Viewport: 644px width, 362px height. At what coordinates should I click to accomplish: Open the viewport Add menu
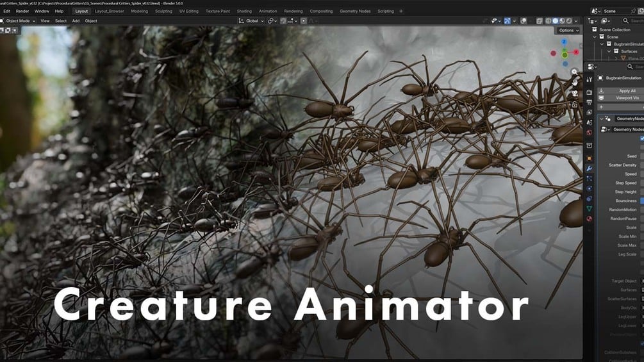(x=76, y=21)
